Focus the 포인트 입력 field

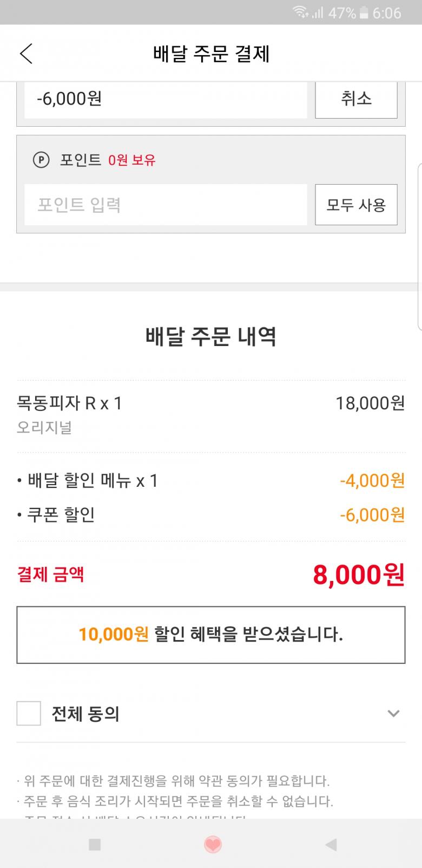click(166, 205)
